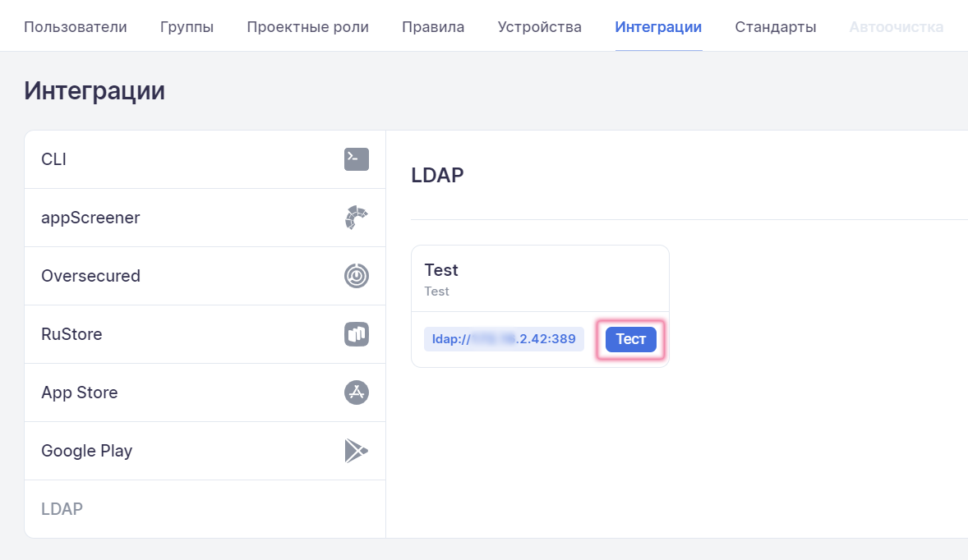Switch to the Пользователи tab
The image size is (968, 560).
[x=76, y=27]
